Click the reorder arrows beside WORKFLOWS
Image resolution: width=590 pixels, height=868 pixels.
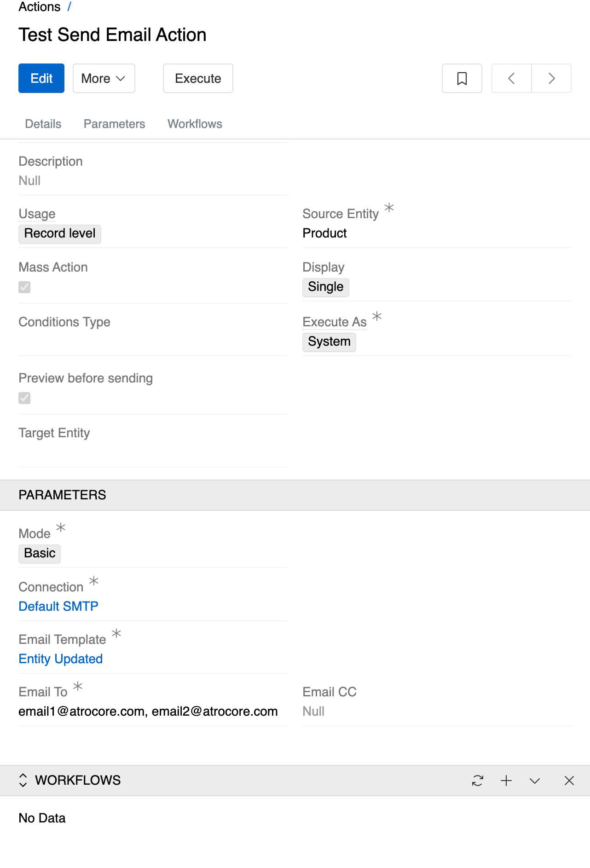click(x=22, y=781)
